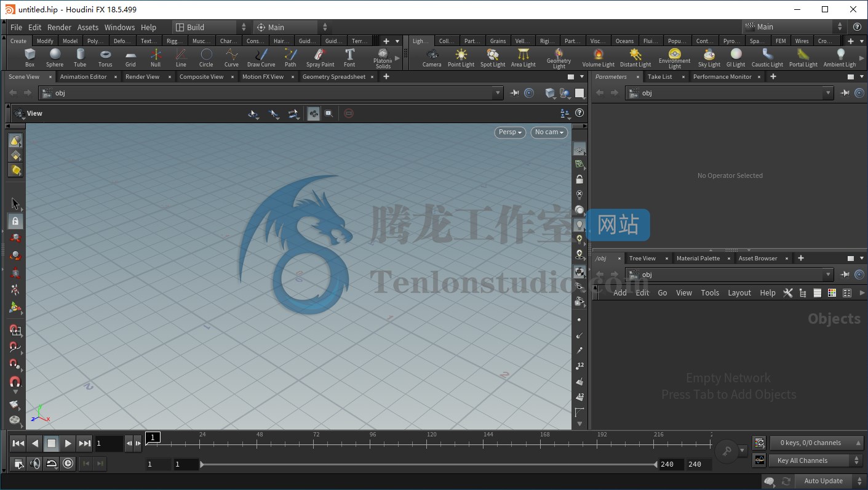Open the Render menu

[x=59, y=27]
